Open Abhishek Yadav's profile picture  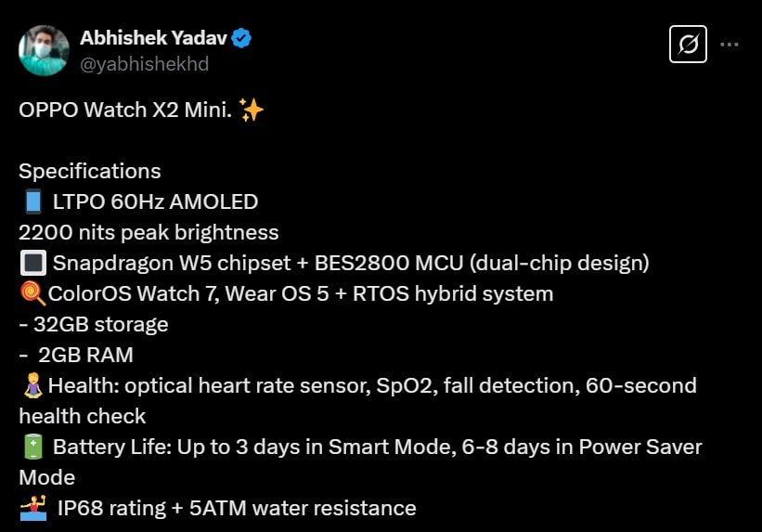tap(44, 50)
